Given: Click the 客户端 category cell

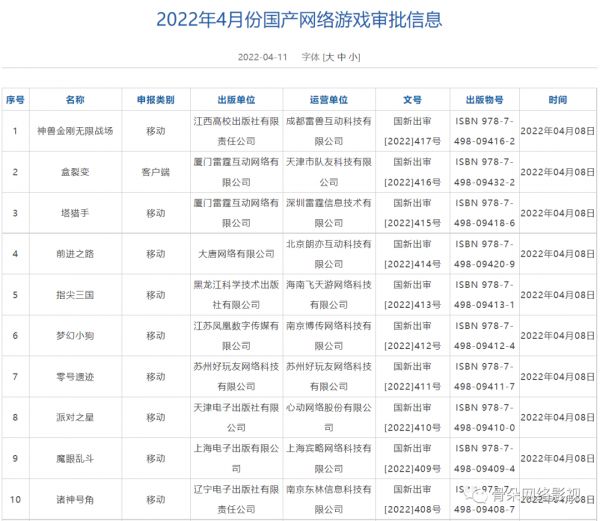Looking at the screenshot, I should point(155,172).
